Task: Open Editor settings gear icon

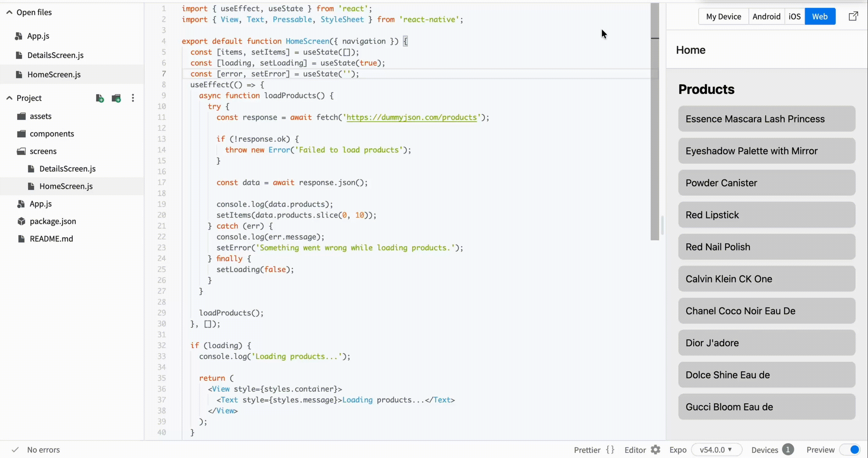Action: click(x=655, y=450)
